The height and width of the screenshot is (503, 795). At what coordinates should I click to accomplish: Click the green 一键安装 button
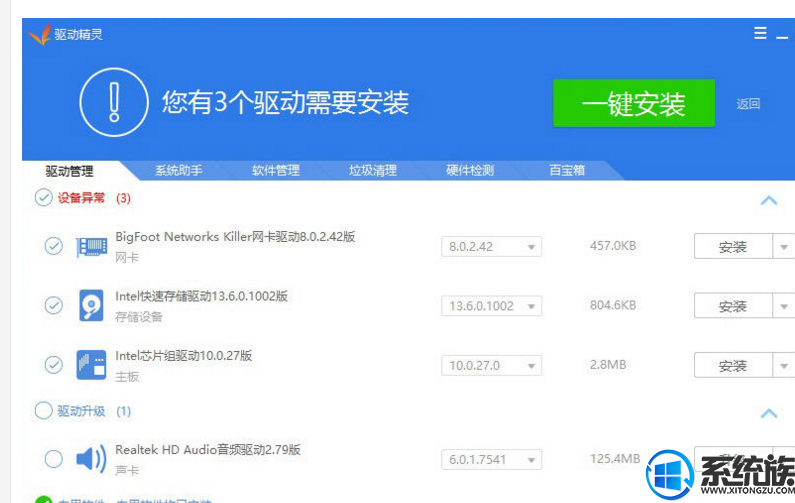634,103
